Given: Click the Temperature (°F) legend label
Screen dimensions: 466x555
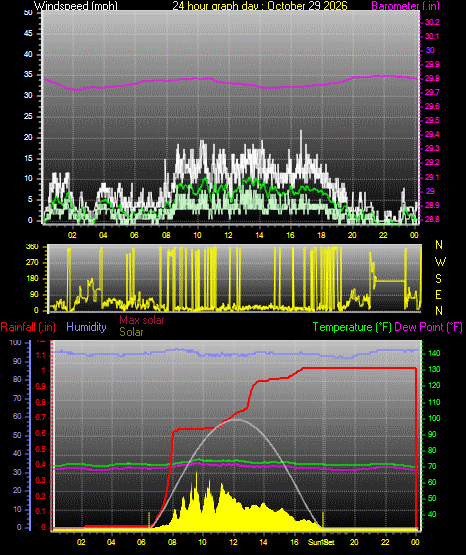Looking at the screenshot, I should point(352,327).
